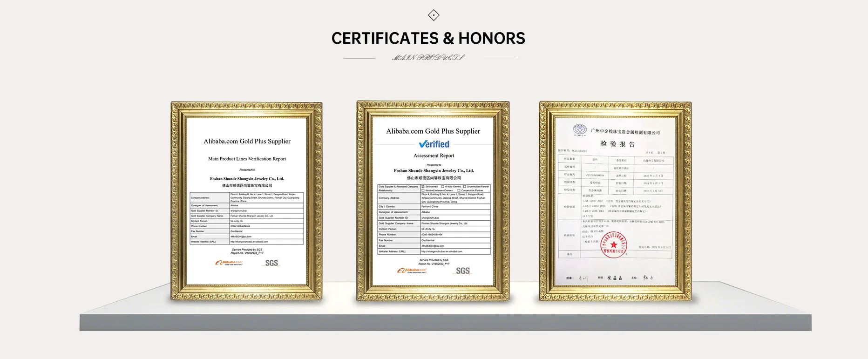Click the blue Verified logo on the Assessment Report
Screen dimensions: 868x359
point(434,144)
